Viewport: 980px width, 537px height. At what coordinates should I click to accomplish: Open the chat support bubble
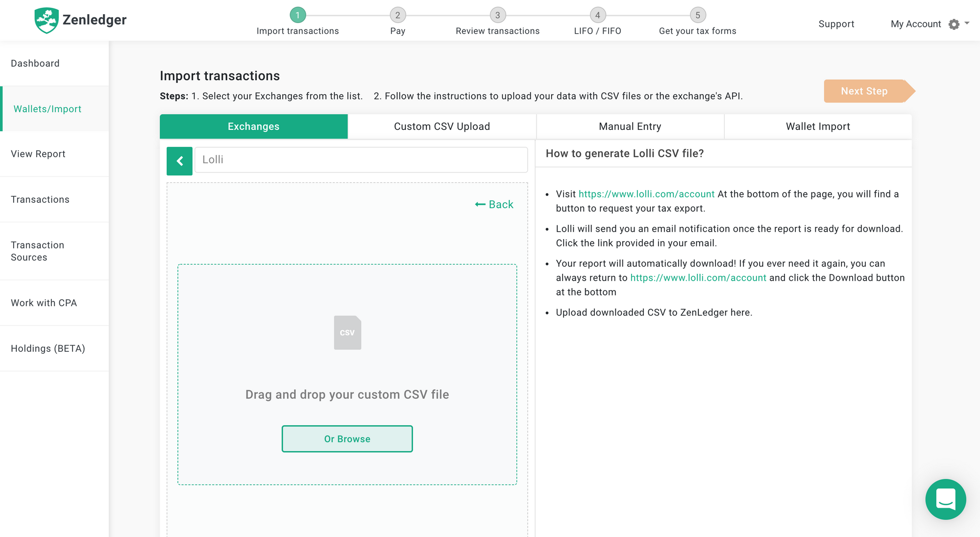point(945,499)
